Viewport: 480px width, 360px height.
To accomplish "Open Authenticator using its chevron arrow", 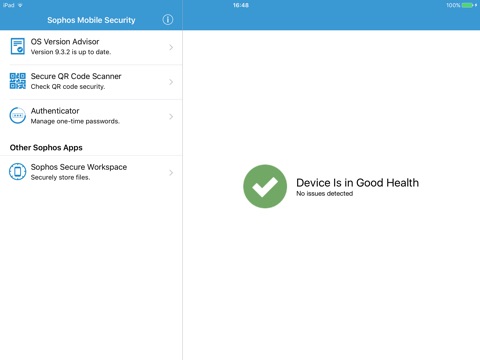I will tap(171, 117).
